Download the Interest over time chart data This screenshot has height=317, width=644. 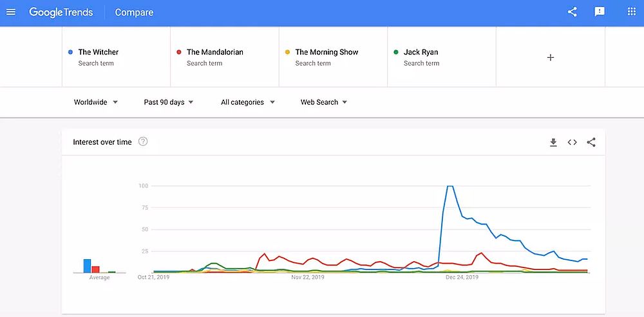point(553,142)
